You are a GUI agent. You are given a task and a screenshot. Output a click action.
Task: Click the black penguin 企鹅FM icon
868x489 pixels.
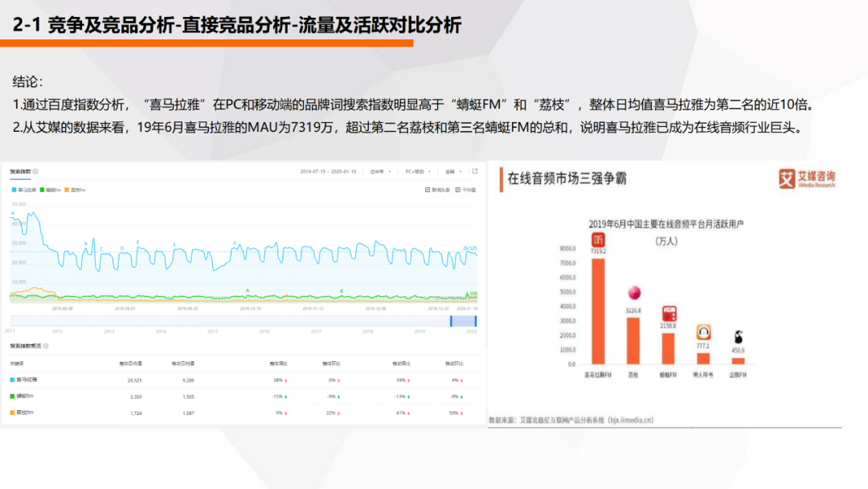738,337
